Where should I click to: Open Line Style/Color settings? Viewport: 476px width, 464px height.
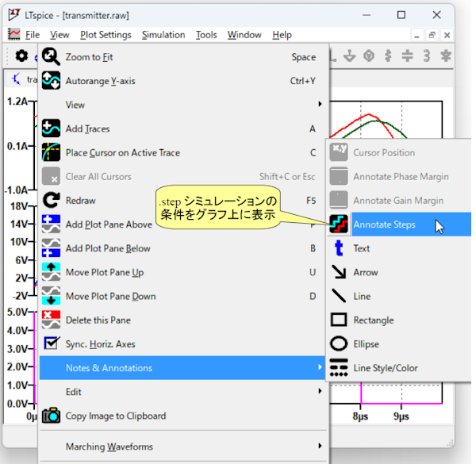pos(385,368)
